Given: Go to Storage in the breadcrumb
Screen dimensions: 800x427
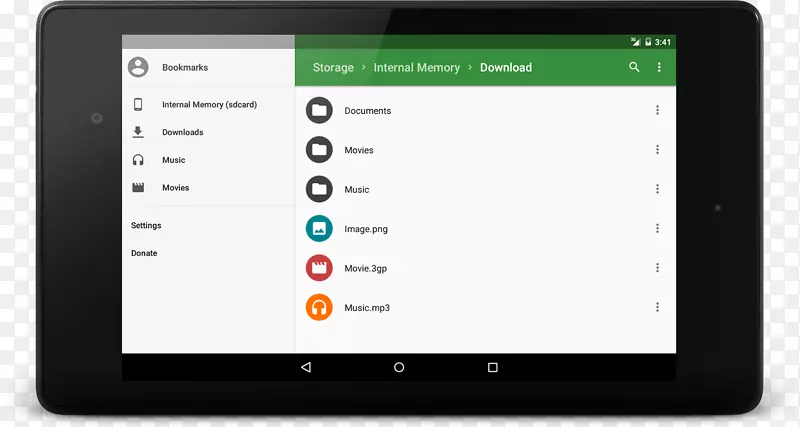Looking at the screenshot, I should [x=333, y=68].
